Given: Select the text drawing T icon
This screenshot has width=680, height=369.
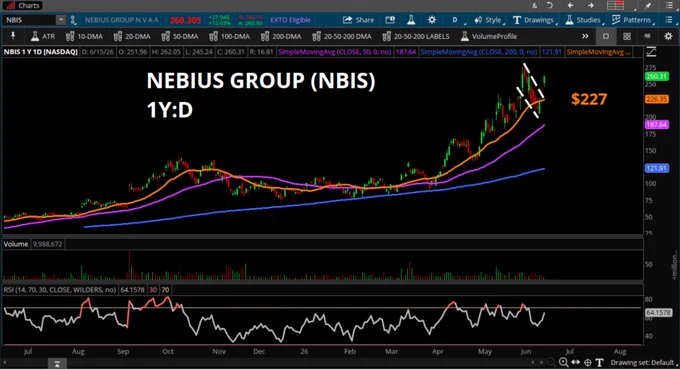Looking at the screenshot, I should point(599,362).
